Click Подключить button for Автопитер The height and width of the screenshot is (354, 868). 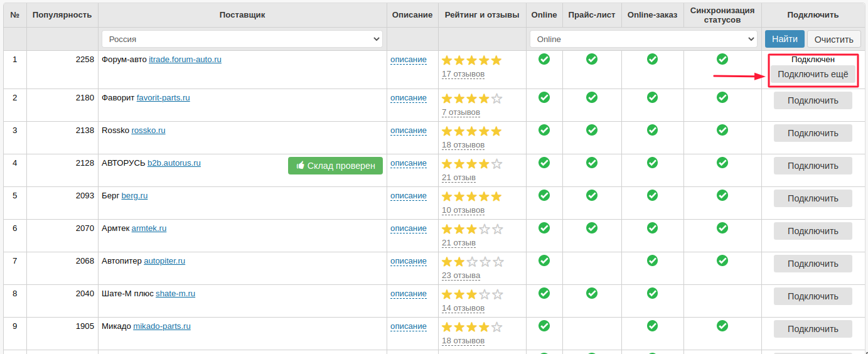click(x=813, y=264)
